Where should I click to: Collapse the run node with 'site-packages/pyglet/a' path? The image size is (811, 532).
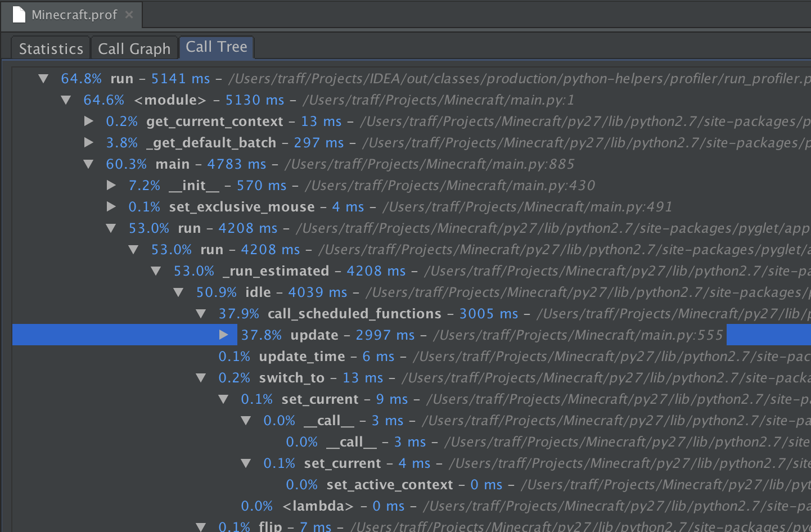click(x=133, y=250)
